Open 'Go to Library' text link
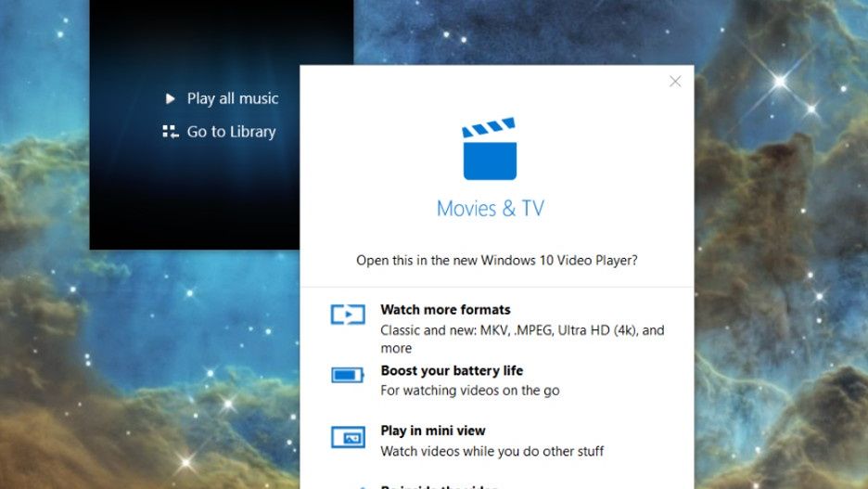Image resolution: width=868 pixels, height=489 pixels. (x=232, y=132)
